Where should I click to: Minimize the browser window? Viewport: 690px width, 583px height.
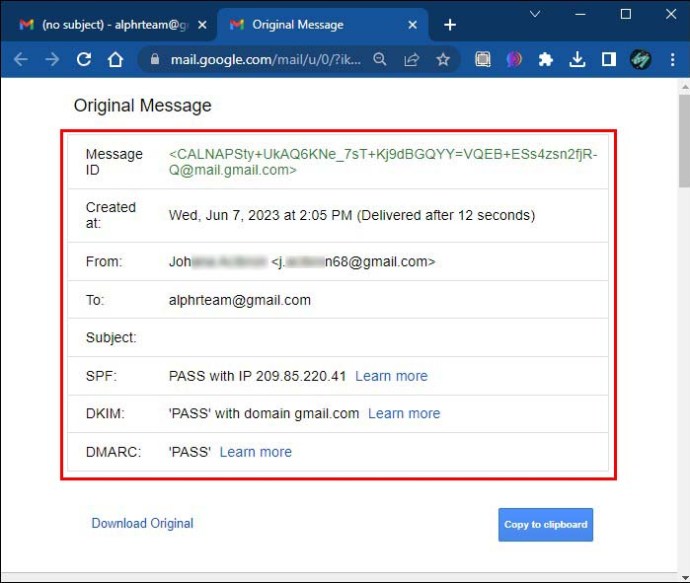coord(580,14)
